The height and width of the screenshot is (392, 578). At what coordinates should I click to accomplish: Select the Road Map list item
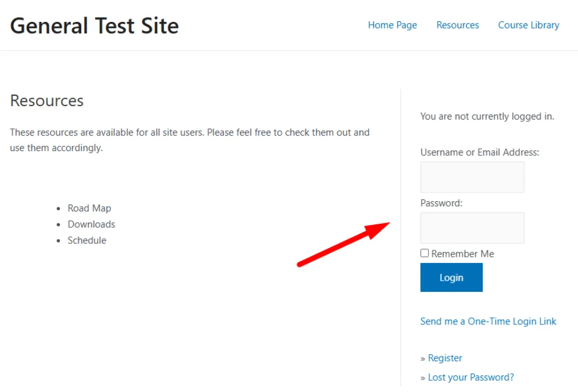89,208
